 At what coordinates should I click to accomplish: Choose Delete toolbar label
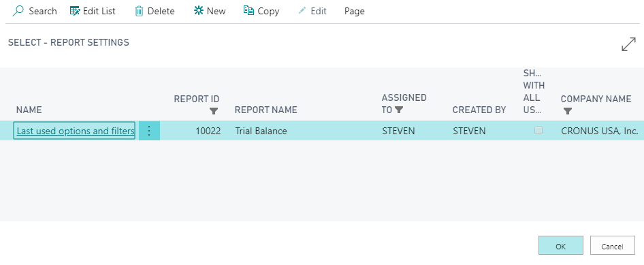point(161,11)
